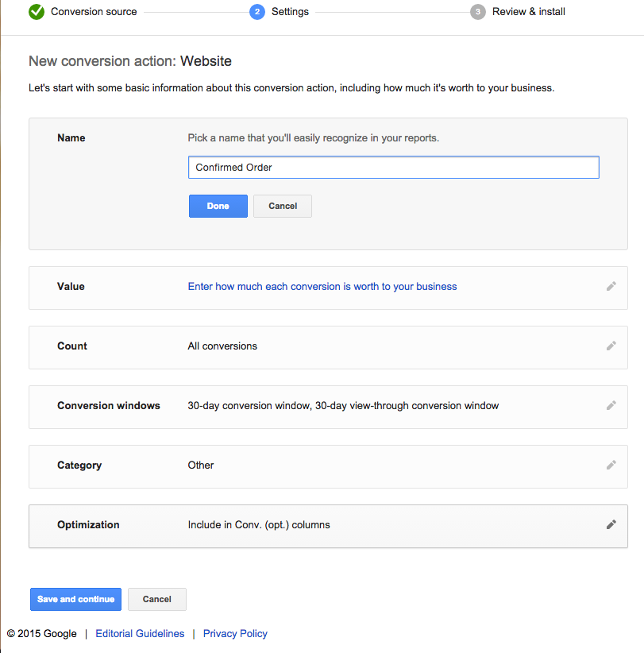Open the conversion value entry link
The width and height of the screenshot is (644, 653).
pos(322,287)
